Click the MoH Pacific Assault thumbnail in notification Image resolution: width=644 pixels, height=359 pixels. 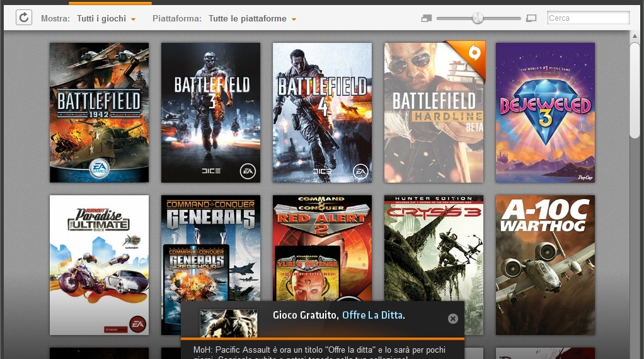pyautogui.click(x=228, y=323)
